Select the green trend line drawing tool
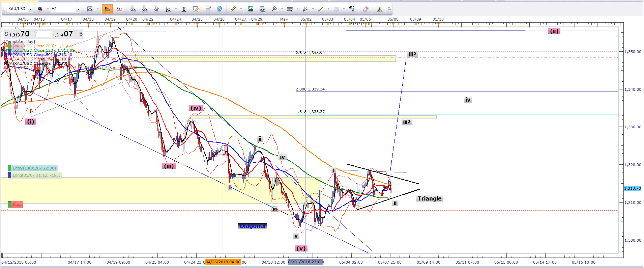Viewport: 644px width, 268px height. (x=321, y=9)
